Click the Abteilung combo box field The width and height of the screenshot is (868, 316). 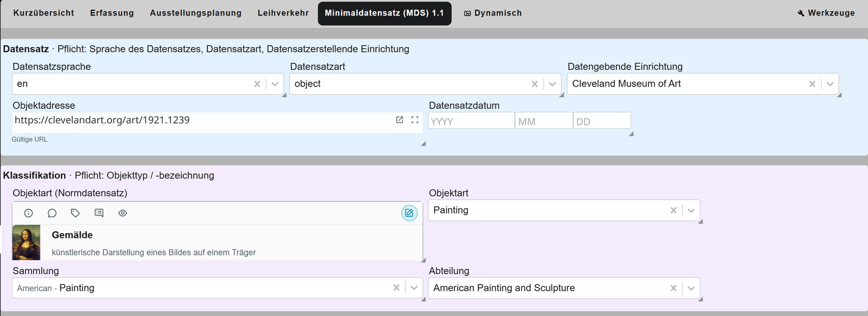pos(564,288)
